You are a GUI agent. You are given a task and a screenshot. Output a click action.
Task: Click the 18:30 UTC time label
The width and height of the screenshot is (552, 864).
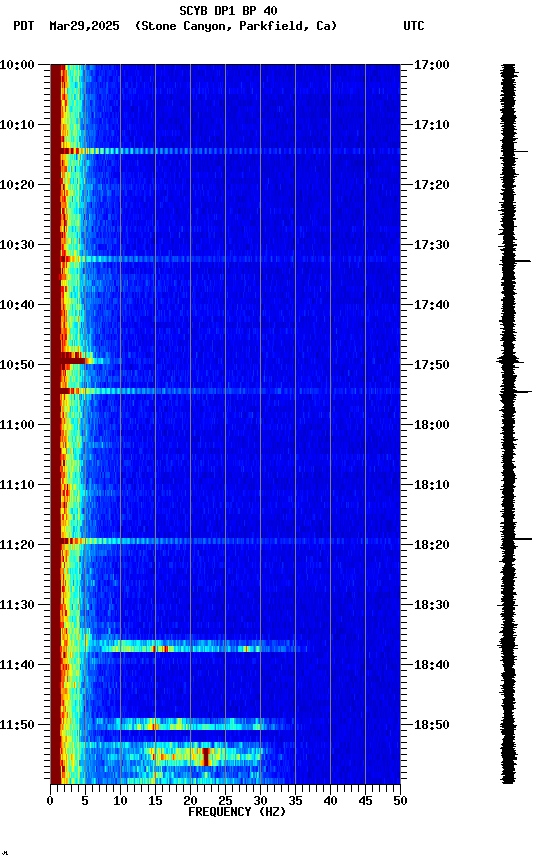(x=431, y=605)
